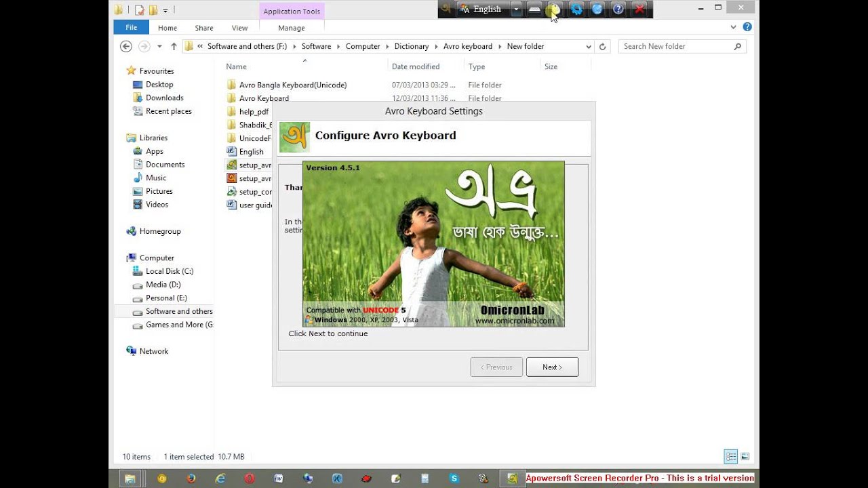Screen dimensions: 868x488
Task: Open Avro help question mark icon
Action: 618,9
